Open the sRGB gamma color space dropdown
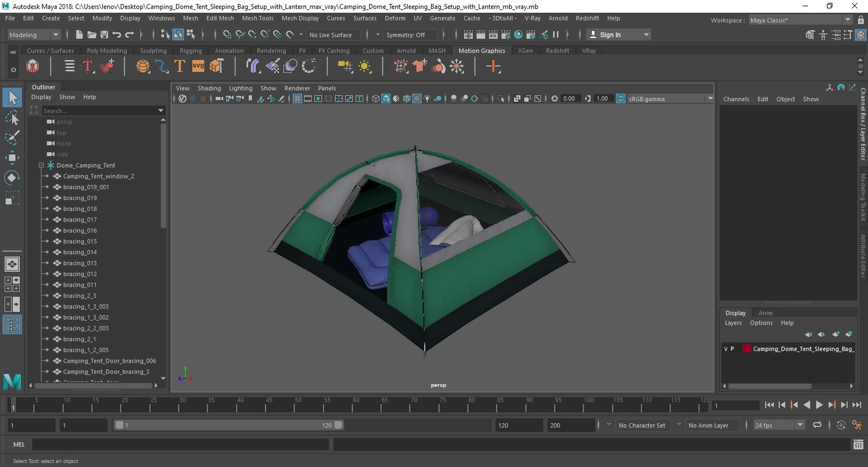Screen dimensions: 868x467 670,99
